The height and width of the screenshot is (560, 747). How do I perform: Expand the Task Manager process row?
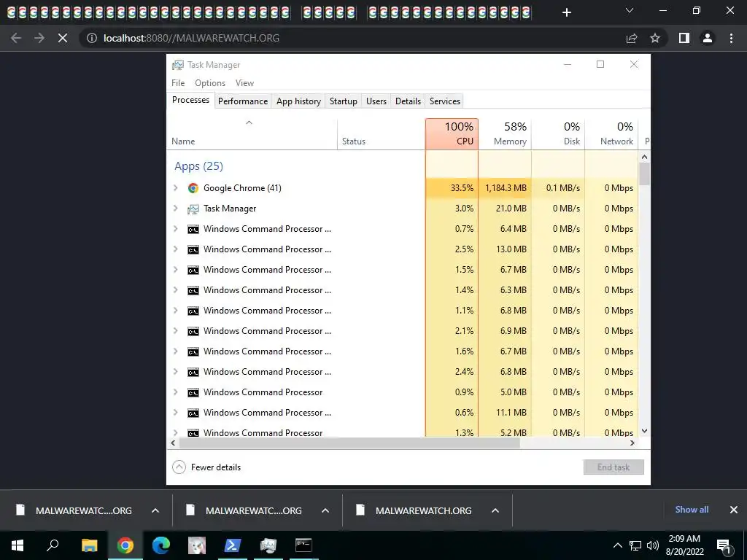pos(175,209)
